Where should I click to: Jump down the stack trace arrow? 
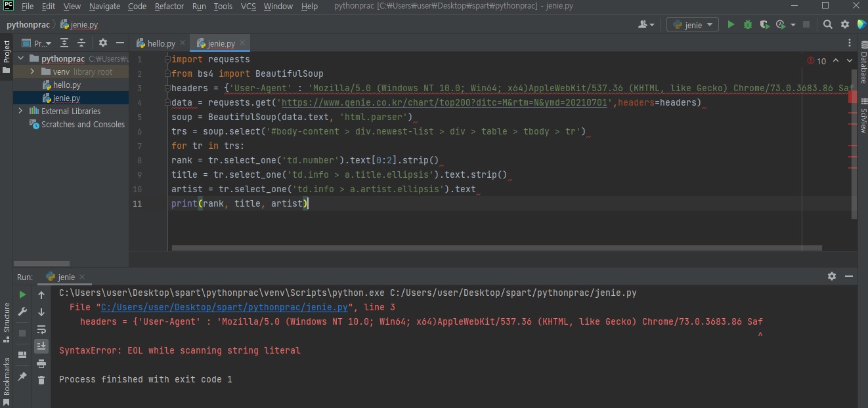pos(41,312)
